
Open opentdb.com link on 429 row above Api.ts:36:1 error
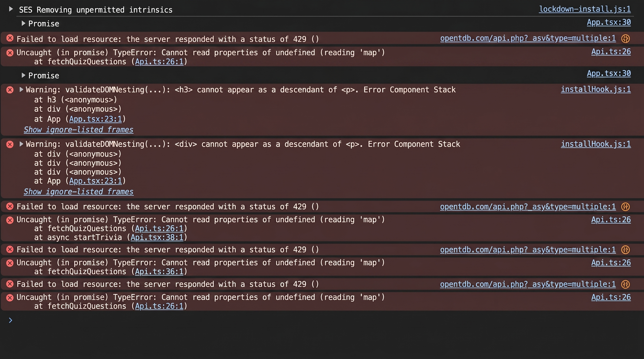pos(528,250)
